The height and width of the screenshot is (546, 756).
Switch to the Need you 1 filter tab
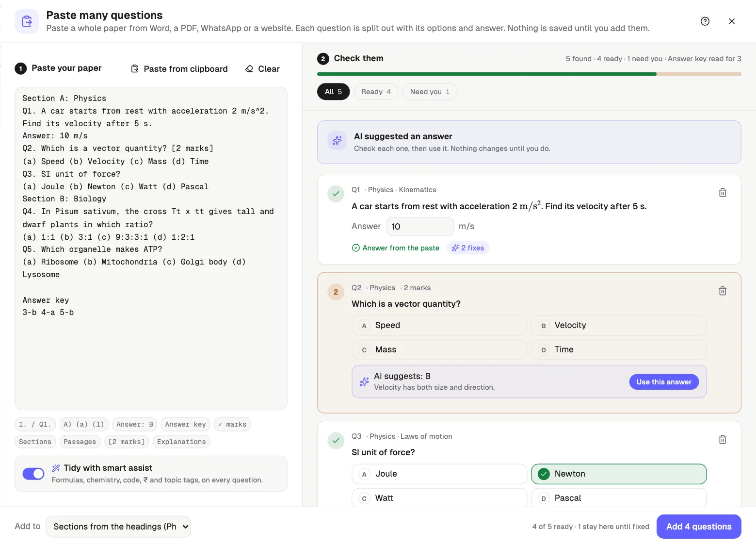point(430,92)
